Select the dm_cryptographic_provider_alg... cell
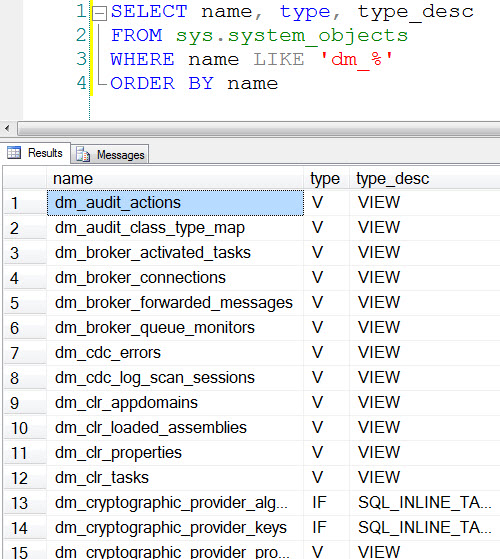Viewport: 500px width, 559px height. coord(175,503)
